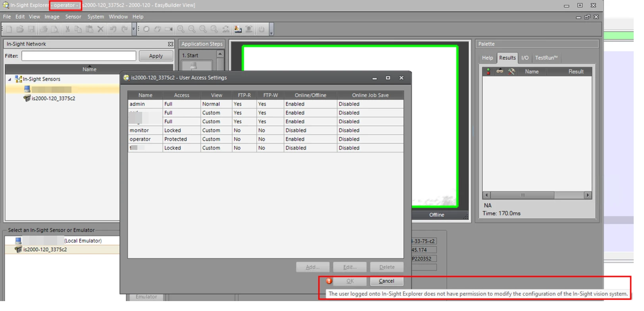The height and width of the screenshot is (311, 644).
Task: Click the Delete X toolbar icon
Action: click(x=100, y=29)
